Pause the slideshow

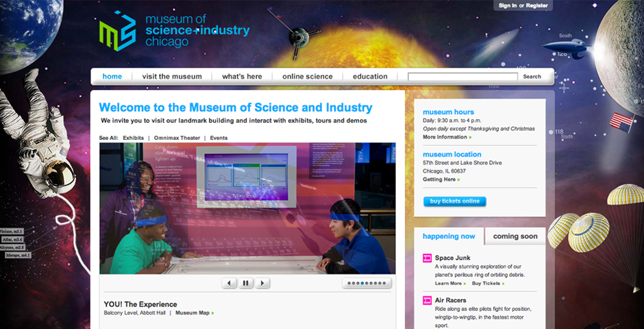point(245,283)
